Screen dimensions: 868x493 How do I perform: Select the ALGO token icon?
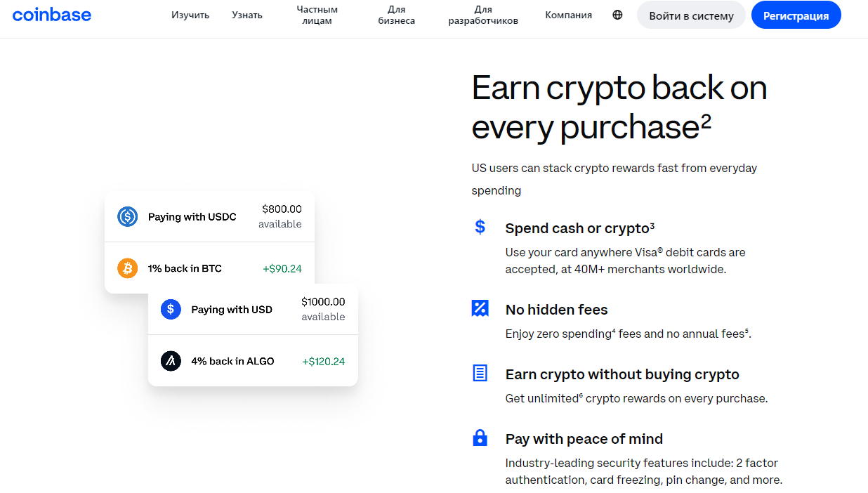[x=171, y=360]
